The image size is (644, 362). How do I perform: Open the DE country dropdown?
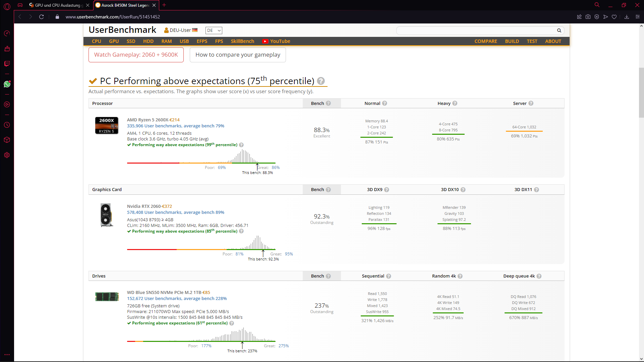pos(214,31)
